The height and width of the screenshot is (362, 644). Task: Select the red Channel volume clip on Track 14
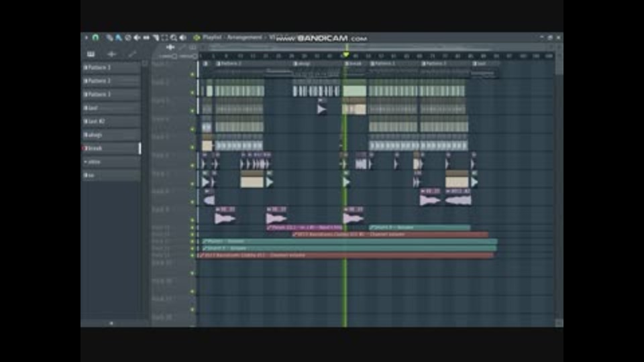346,255
